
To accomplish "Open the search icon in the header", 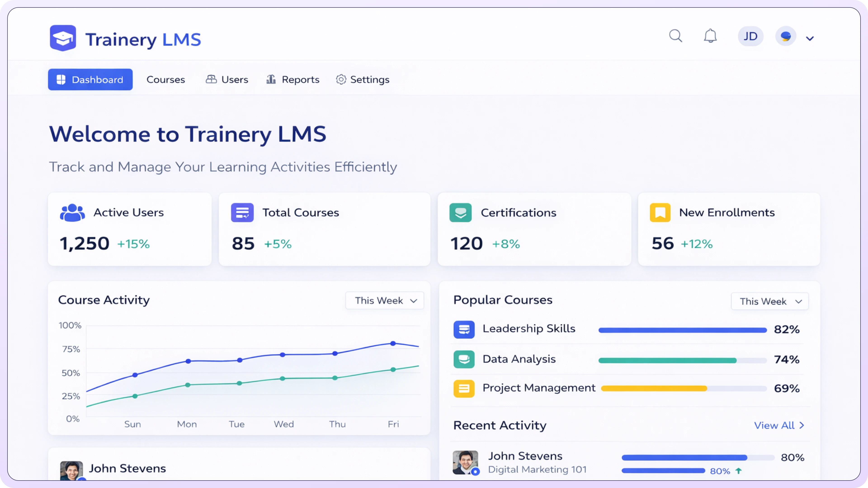I will click(x=676, y=36).
